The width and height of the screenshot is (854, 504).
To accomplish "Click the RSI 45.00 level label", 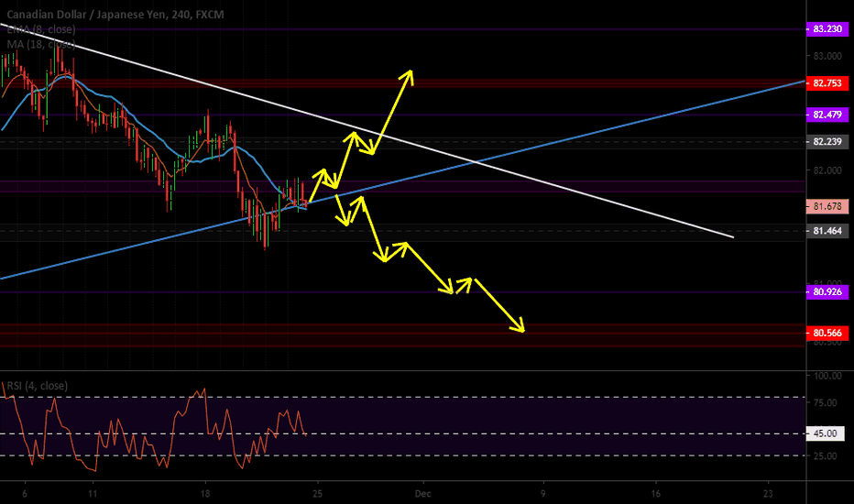I will click(x=825, y=433).
